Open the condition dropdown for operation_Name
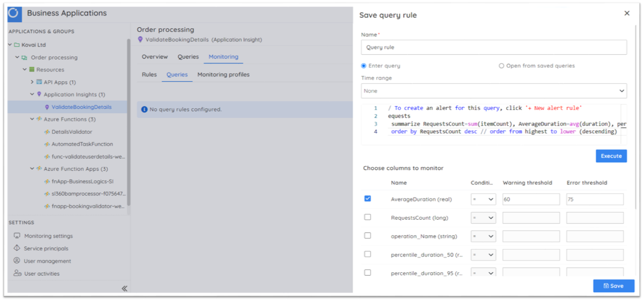This screenshot has height=301, width=644. tap(483, 236)
